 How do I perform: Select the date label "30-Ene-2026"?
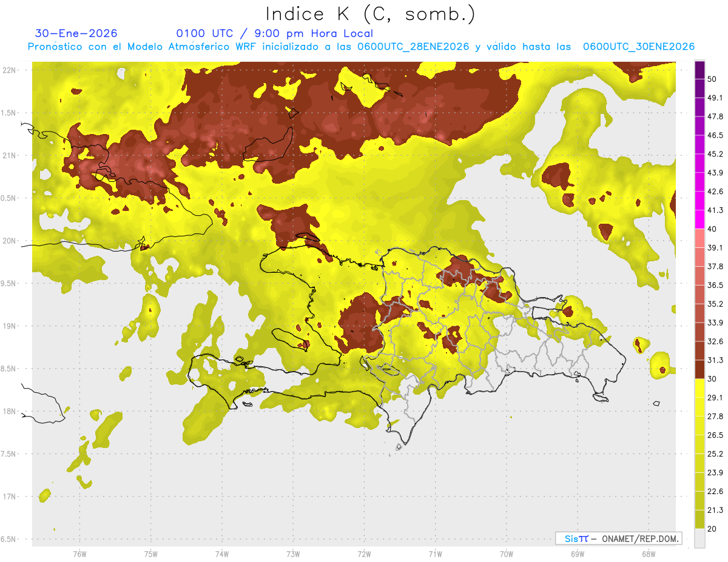pos(76,33)
